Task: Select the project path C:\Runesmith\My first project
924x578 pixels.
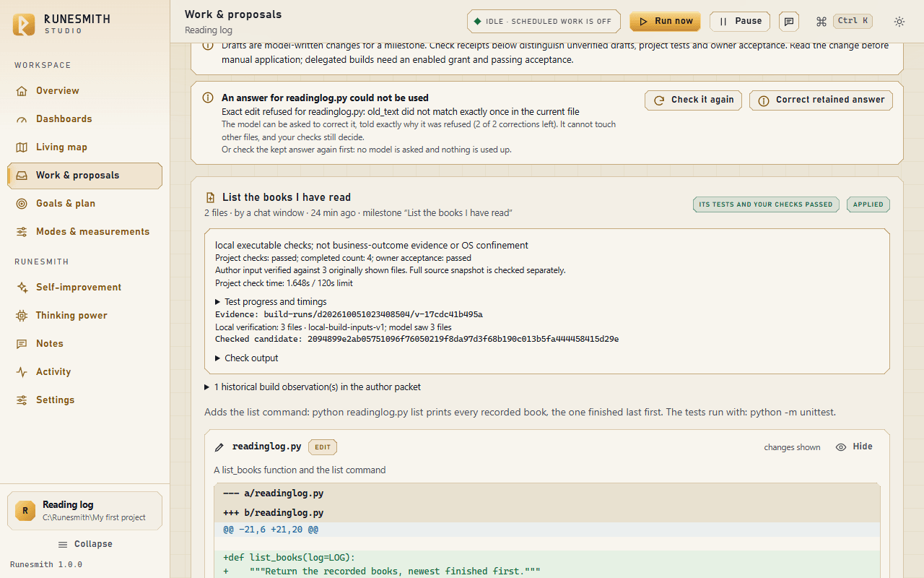Action: pos(94,518)
